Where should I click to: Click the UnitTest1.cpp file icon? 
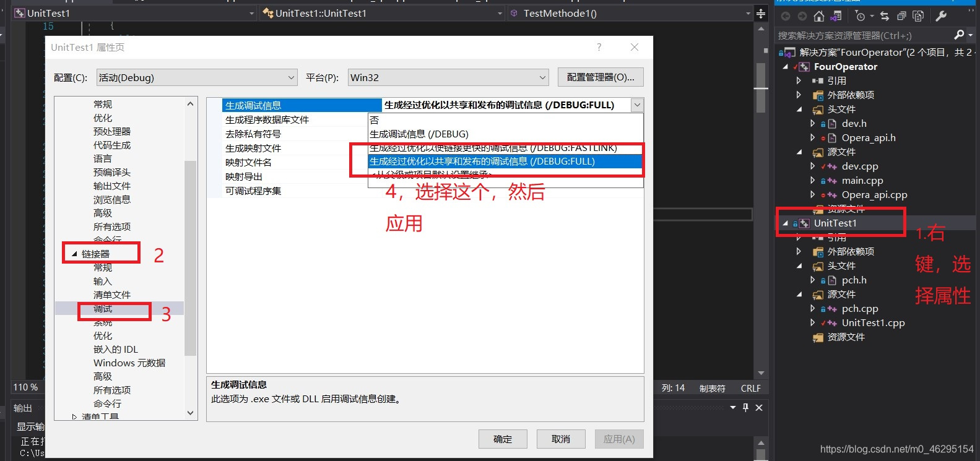click(833, 323)
